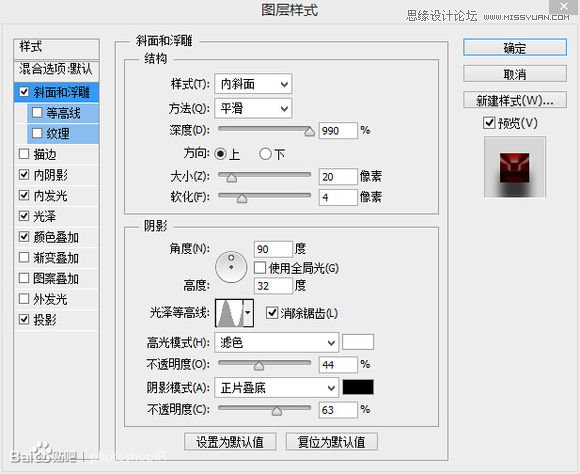Select the 光泽 style entry
Screen dimensions: 580x474
coord(57,216)
